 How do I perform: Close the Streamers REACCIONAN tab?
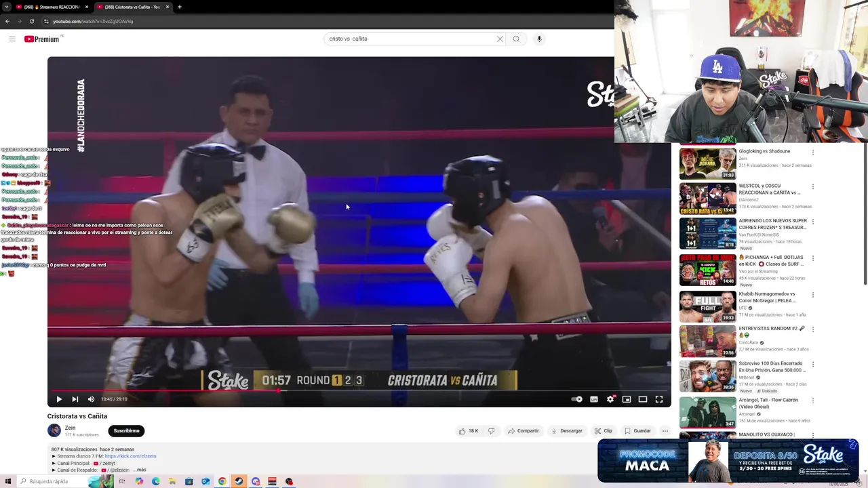pyautogui.click(x=87, y=7)
